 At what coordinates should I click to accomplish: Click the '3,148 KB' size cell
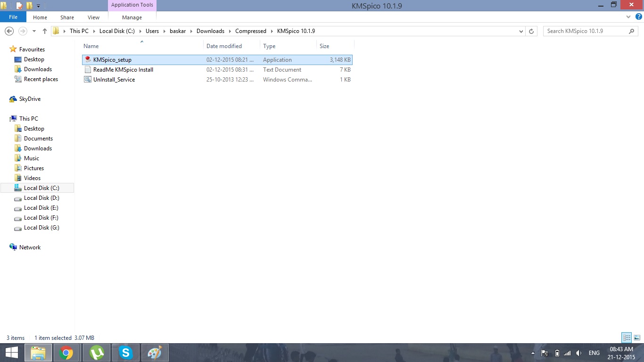[x=340, y=60]
